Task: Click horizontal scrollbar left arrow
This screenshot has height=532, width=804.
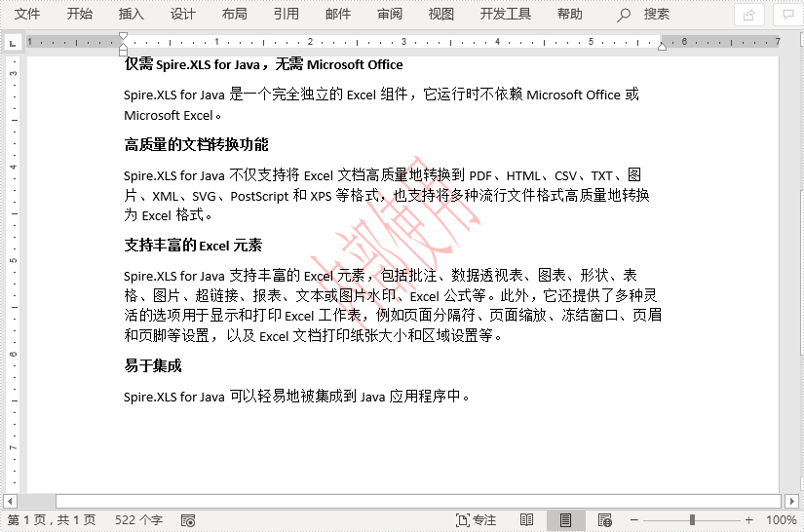Action: pyautogui.click(x=10, y=501)
